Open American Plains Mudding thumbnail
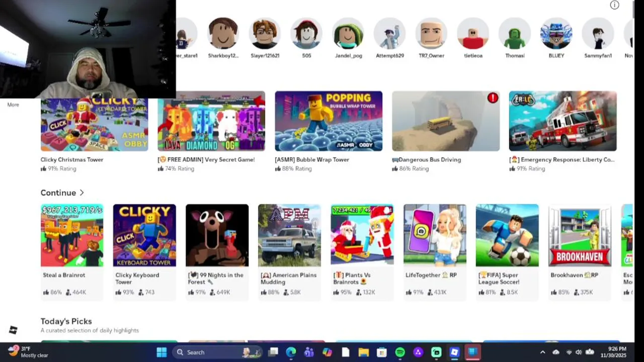644x362 pixels. 289,235
